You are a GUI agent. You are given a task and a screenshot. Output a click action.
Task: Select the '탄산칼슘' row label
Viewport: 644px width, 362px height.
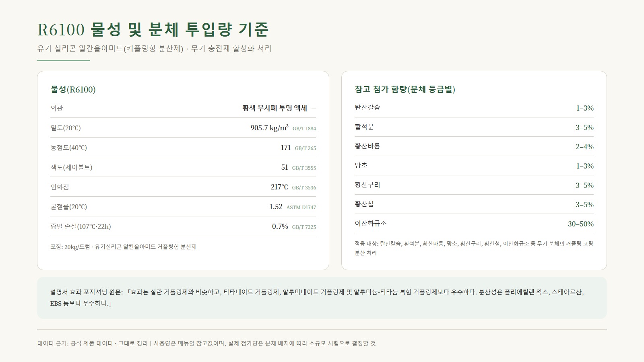[367, 107]
